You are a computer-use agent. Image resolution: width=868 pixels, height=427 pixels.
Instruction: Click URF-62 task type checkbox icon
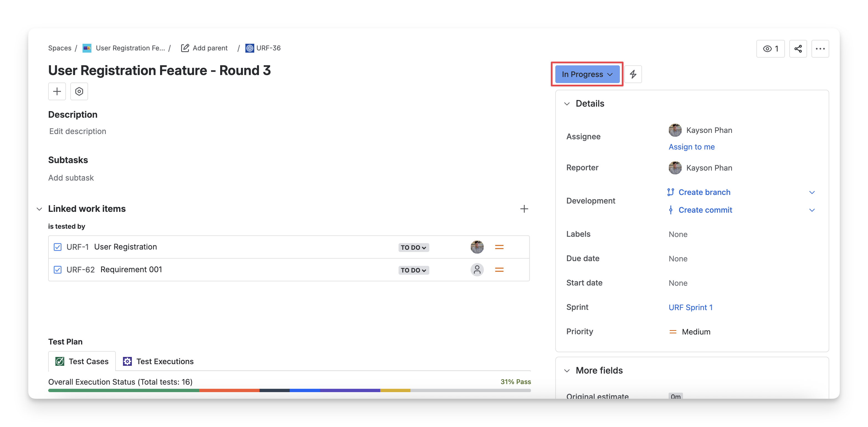click(x=58, y=270)
